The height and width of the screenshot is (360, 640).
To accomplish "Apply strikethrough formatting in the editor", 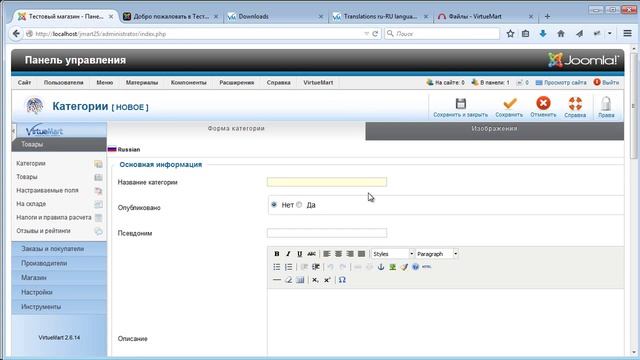I will [x=311, y=254].
